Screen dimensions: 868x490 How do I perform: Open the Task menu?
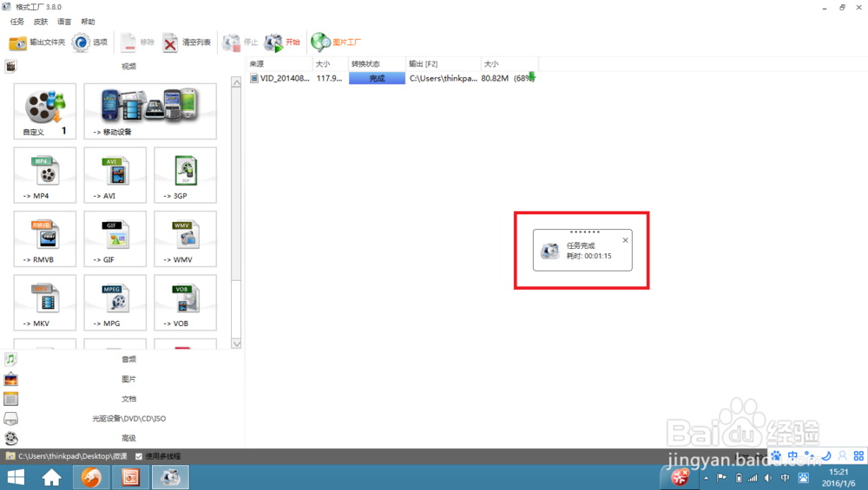tap(17, 22)
